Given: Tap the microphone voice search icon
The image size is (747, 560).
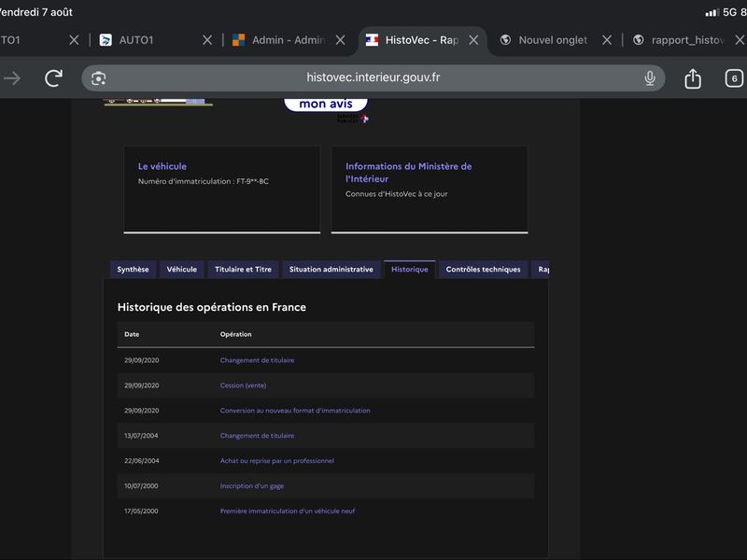Looking at the screenshot, I should pos(649,78).
